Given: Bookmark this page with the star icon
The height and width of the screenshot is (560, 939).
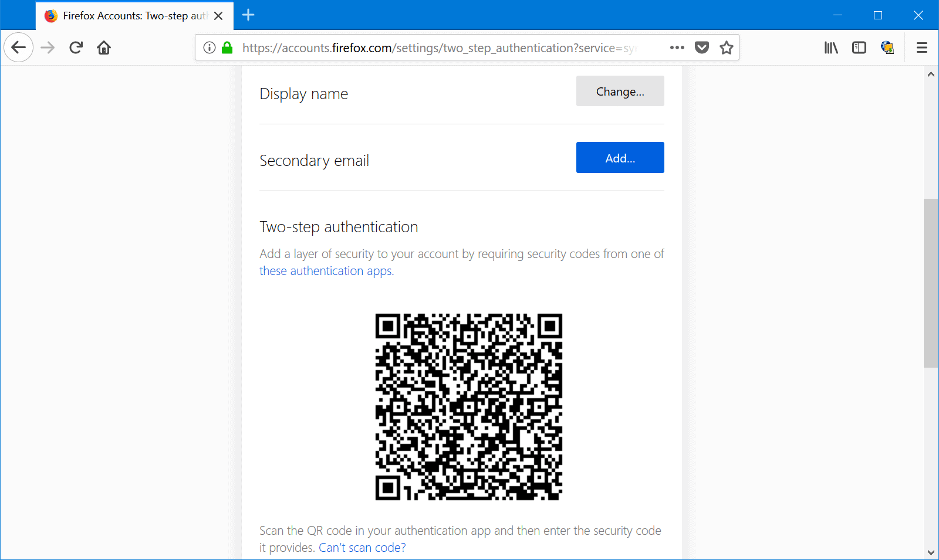Looking at the screenshot, I should click(x=726, y=47).
